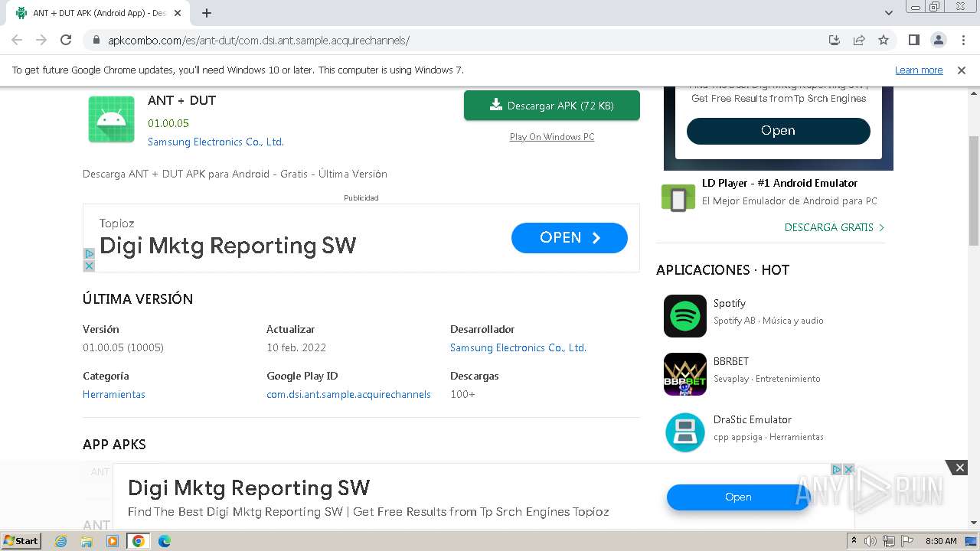Click the ANT + DUT app icon
Image resolution: width=980 pixels, height=551 pixels.
pos(111,119)
